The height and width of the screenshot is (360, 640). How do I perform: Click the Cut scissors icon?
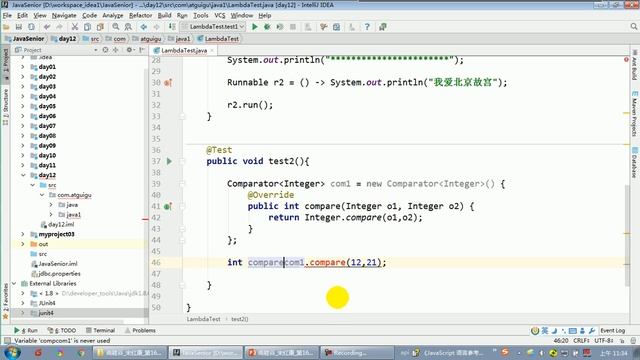point(75,27)
